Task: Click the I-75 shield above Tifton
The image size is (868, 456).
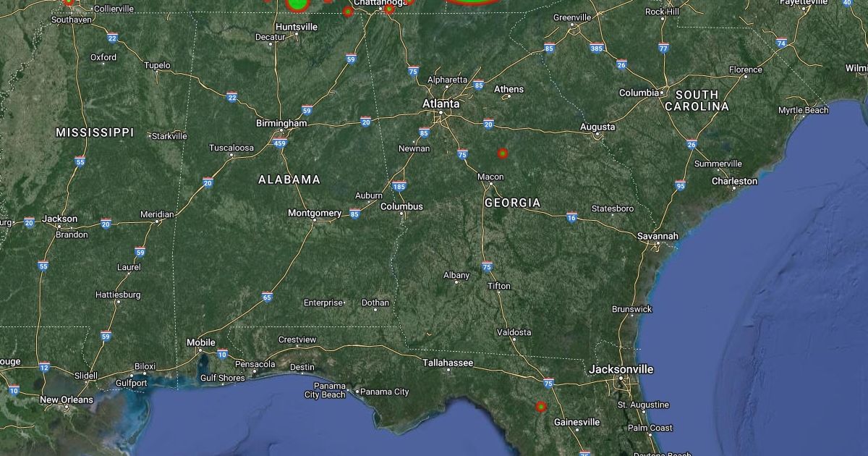Action: (x=487, y=266)
